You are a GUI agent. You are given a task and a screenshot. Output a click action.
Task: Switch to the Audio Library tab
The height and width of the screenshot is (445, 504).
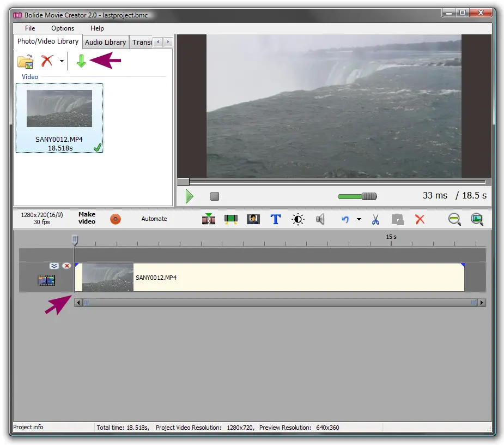(x=105, y=42)
